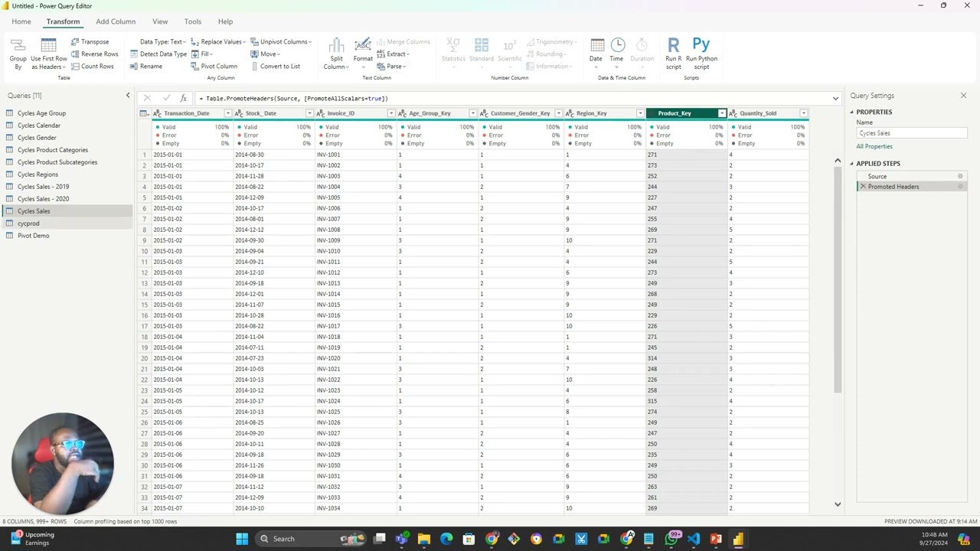
Task: Open the Unpivot Columns dropdown
Action: point(281,42)
